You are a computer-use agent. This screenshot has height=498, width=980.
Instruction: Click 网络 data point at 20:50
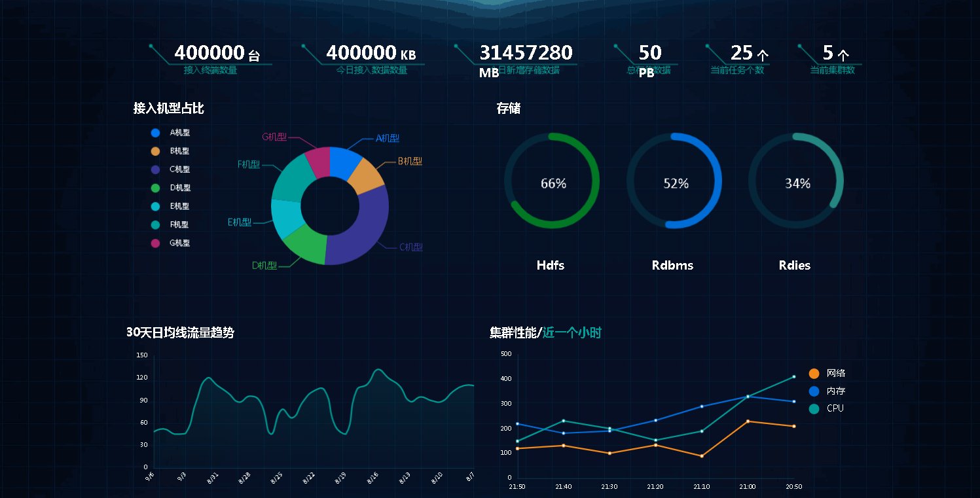point(794,426)
